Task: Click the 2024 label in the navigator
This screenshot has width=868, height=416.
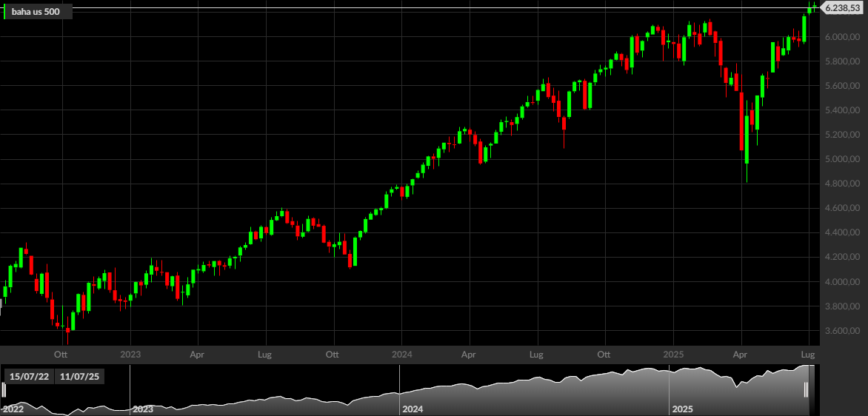Action: coord(413,409)
